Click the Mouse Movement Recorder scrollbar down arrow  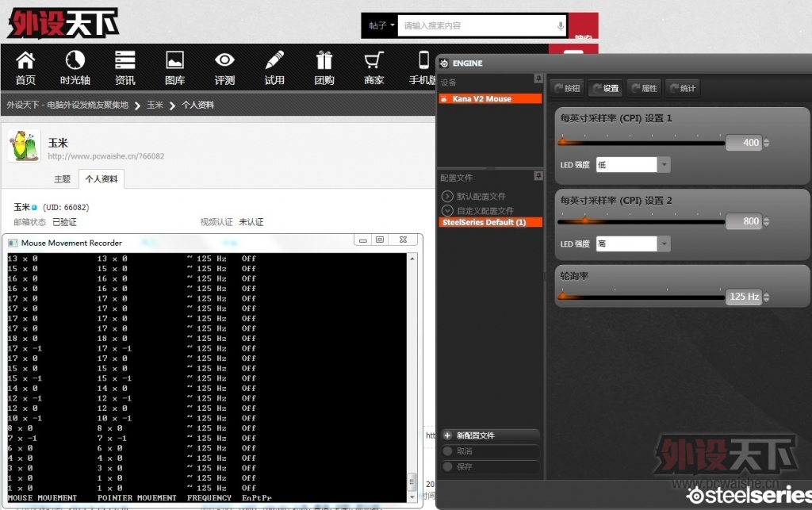[x=412, y=497]
